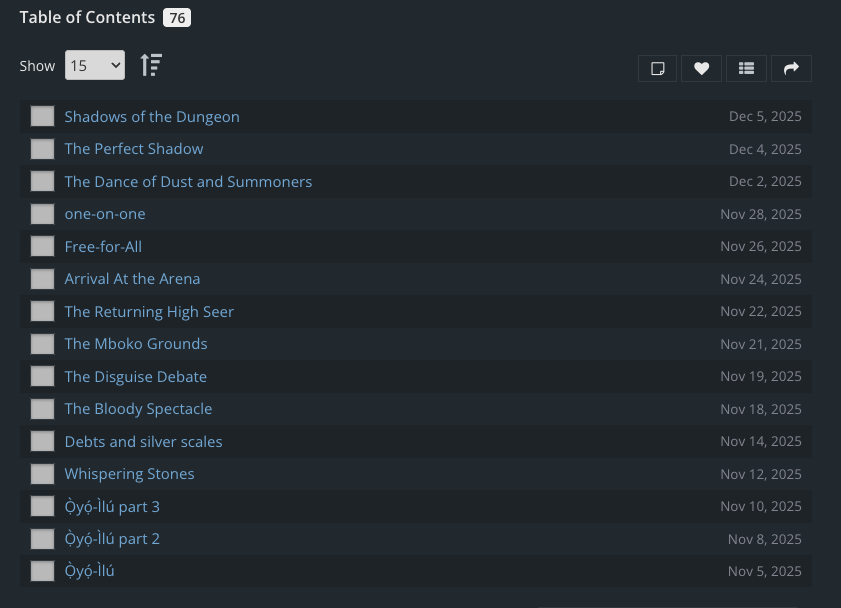
Task: Mark the checkbox for The Mboko Grounds
Action: pos(42,344)
